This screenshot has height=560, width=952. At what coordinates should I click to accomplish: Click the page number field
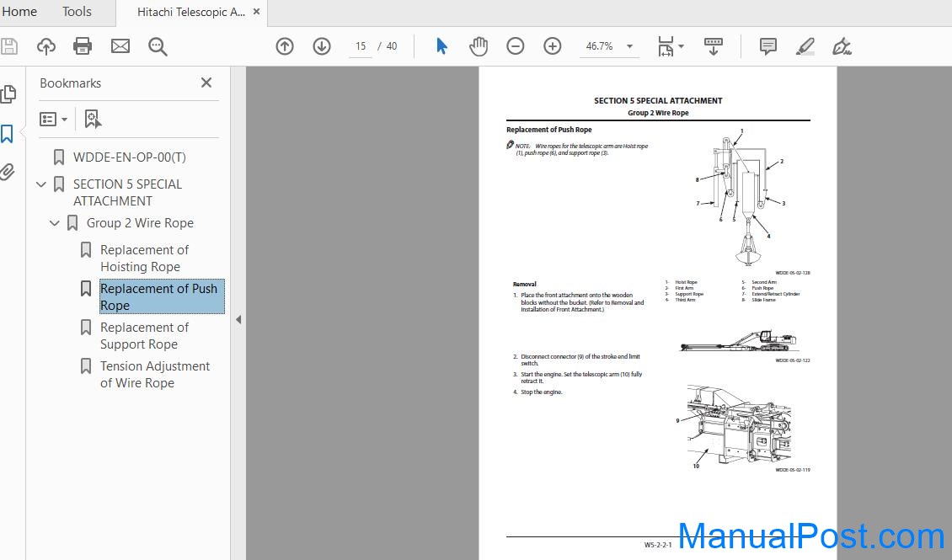[361, 46]
